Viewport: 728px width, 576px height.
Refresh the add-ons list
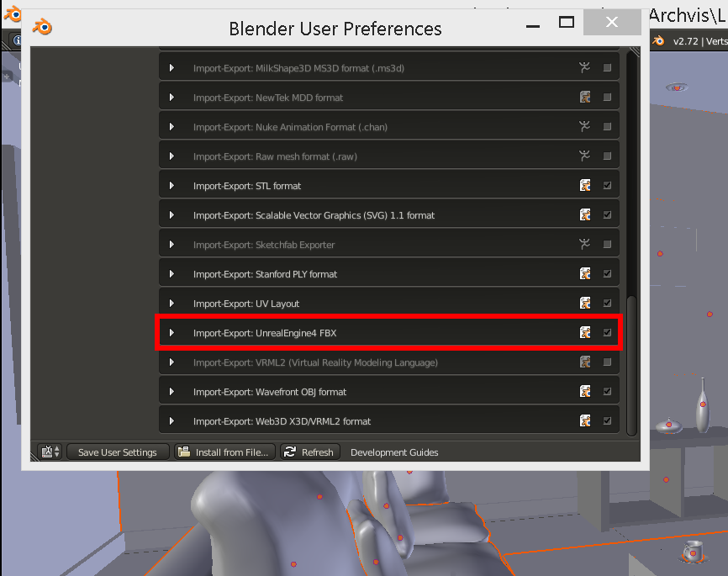(310, 452)
